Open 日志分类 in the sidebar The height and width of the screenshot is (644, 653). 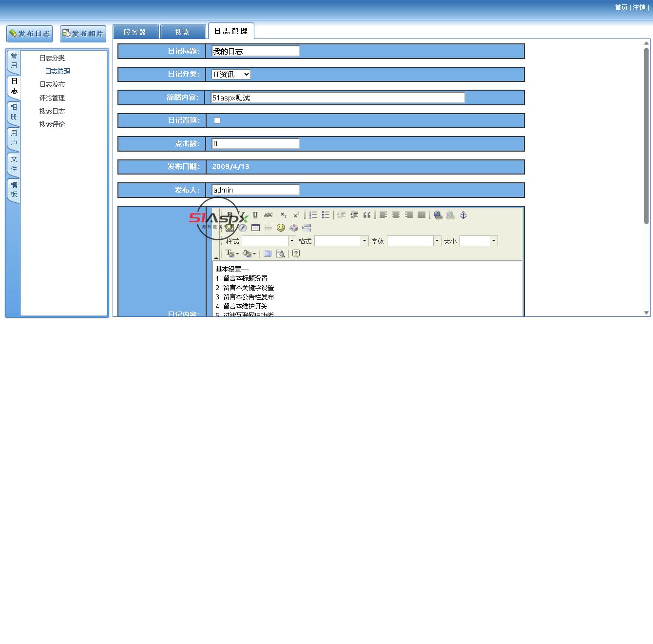click(52, 58)
